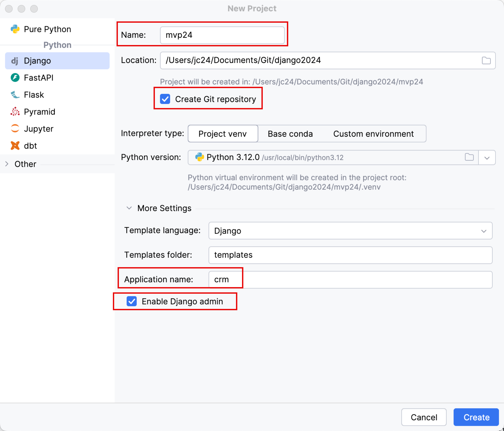504x431 pixels.
Task: Select Custom environment interpreter tab
Action: point(373,134)
